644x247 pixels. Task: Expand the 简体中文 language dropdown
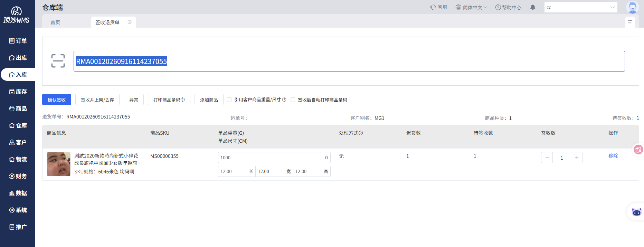[471, 7]
